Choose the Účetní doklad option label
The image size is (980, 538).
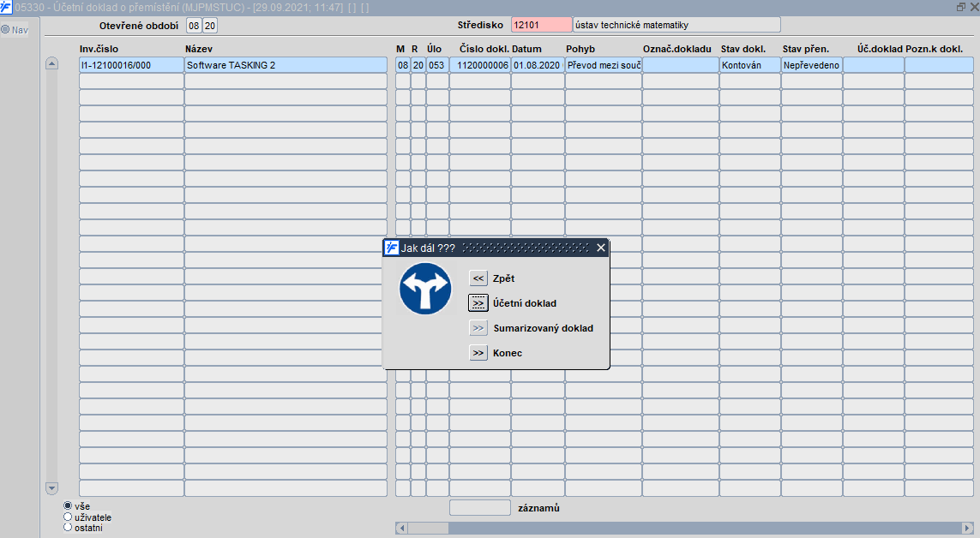tap(525, 303)
